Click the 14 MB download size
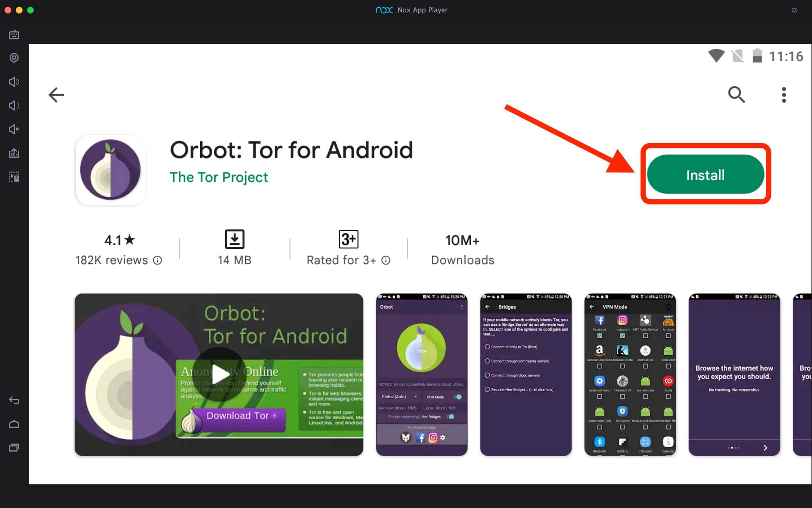 coord(234,260)
